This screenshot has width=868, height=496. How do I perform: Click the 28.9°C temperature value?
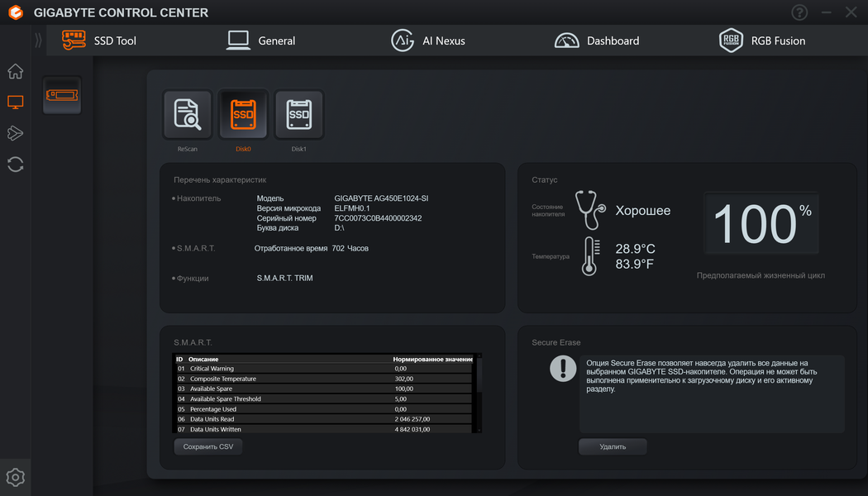pyautogui.click(x=635, y=249)
